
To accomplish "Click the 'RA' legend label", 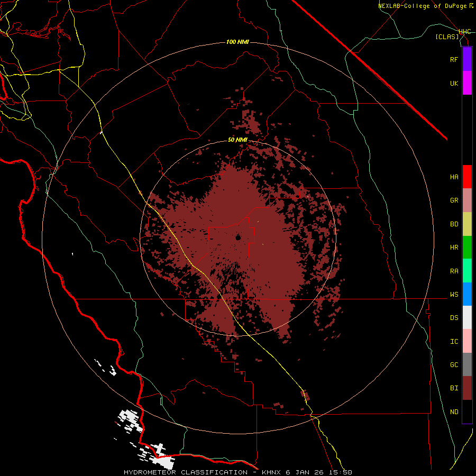I will [x=454, y=271].
